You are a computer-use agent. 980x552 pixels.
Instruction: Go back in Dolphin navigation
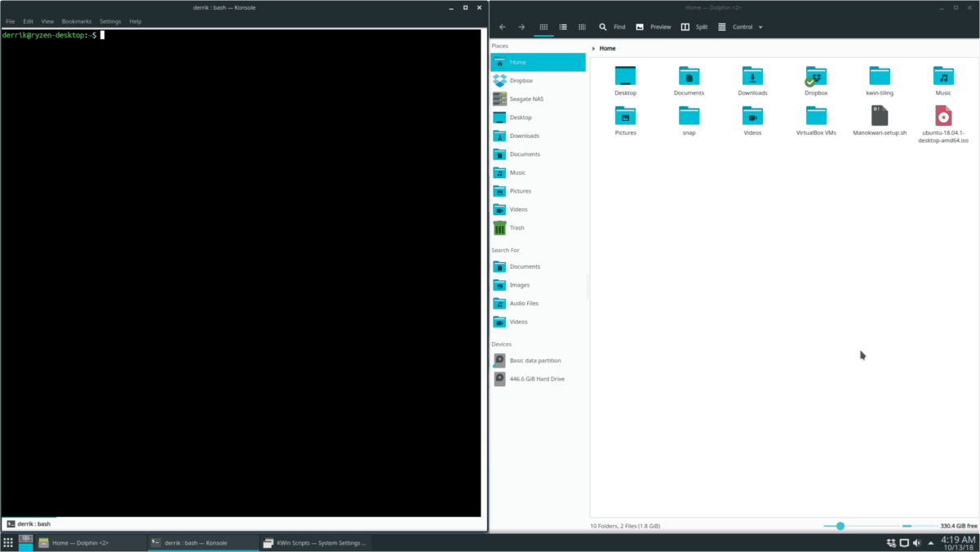[502, 27]
